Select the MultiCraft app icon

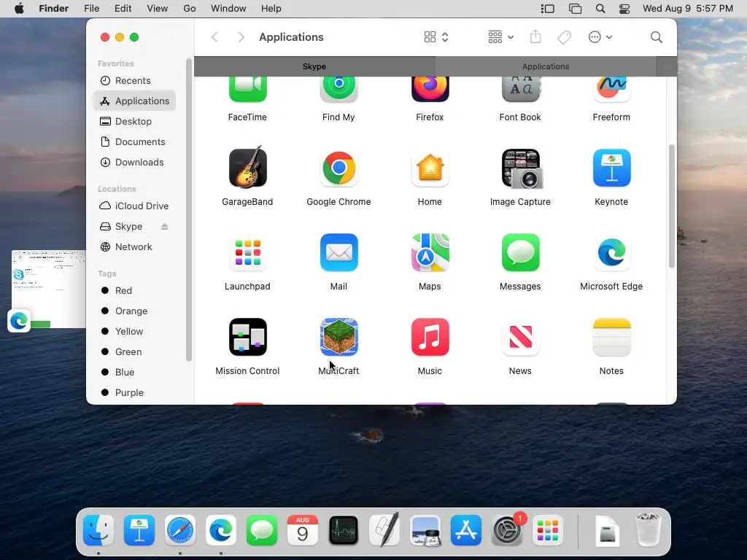[x=338, y=337]
